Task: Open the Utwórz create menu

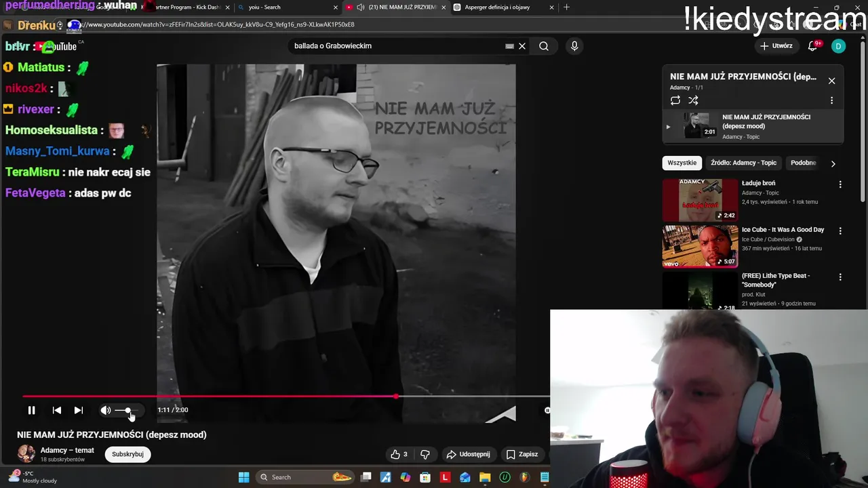Action: [776, 46]
